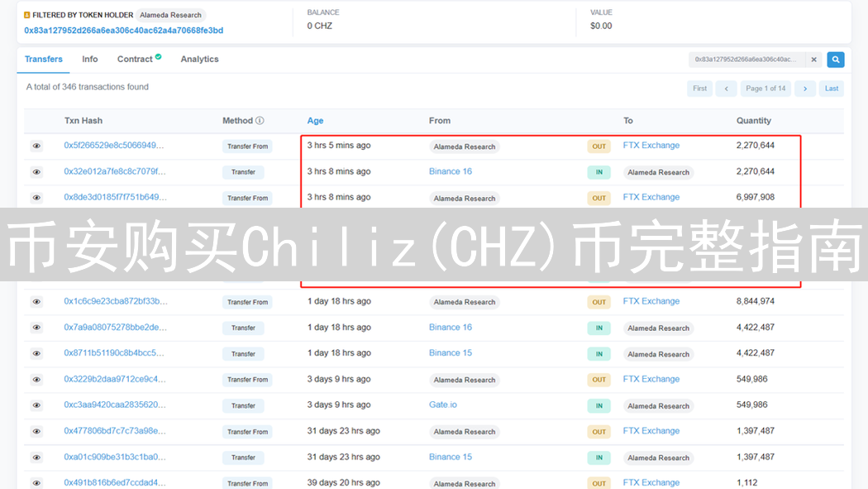The width and height of the screenshot is (868, 489).
Task: Open FTX Exchange recipient for 1,397,487 transfer
Action: click(651, 430)
